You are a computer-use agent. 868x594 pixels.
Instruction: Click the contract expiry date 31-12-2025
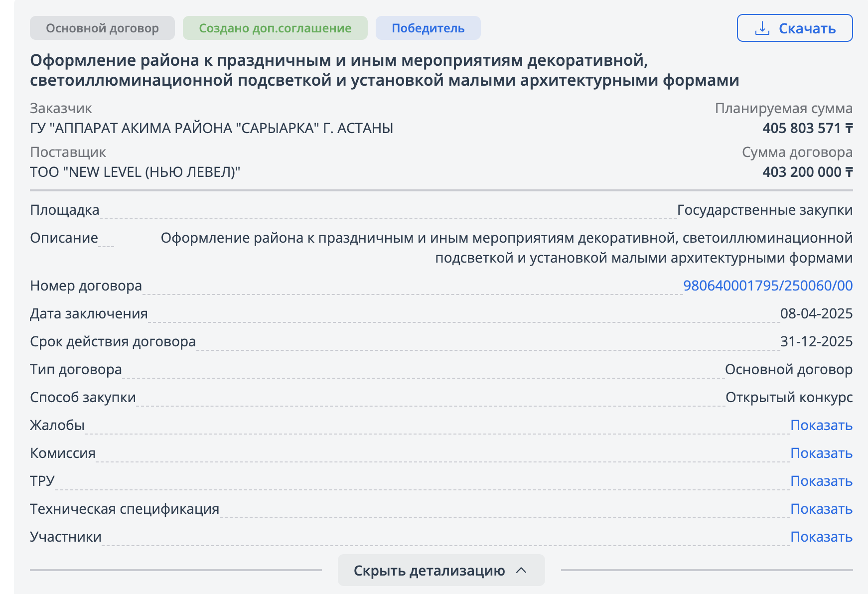(x=816, y=341)
